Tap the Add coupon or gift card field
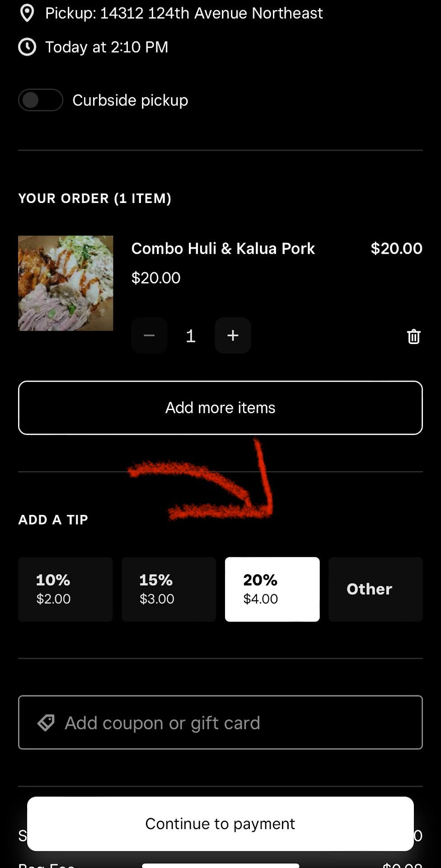 pyautogui.click(x=220, y=722)
